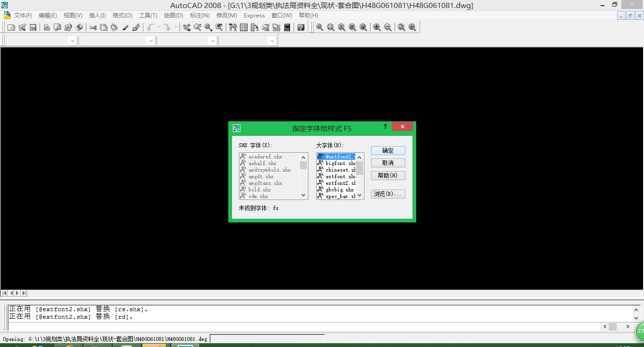Select spec_bar.shx in big font list
Screen dimensions: 644x347
[x=337, y=196]
